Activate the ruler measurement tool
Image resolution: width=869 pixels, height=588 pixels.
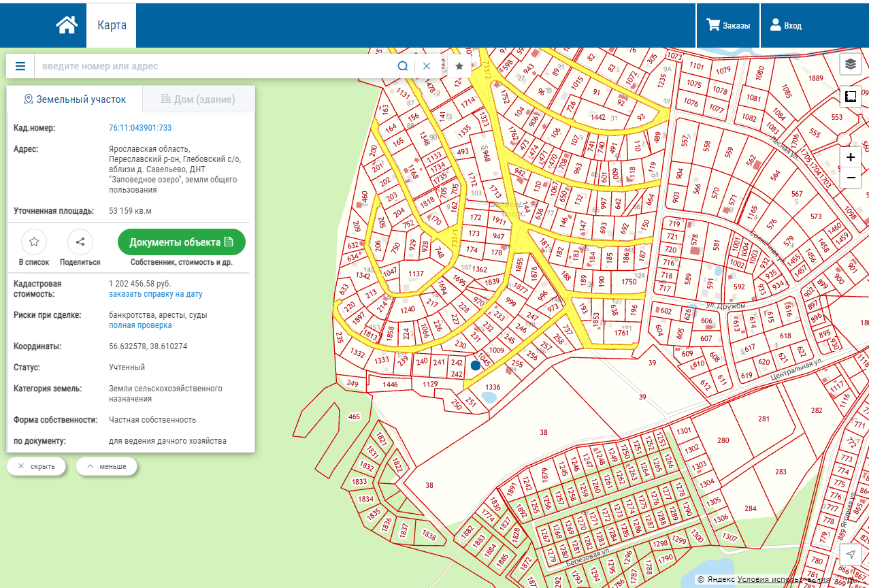pyautogui.click(x=850, y=97)
